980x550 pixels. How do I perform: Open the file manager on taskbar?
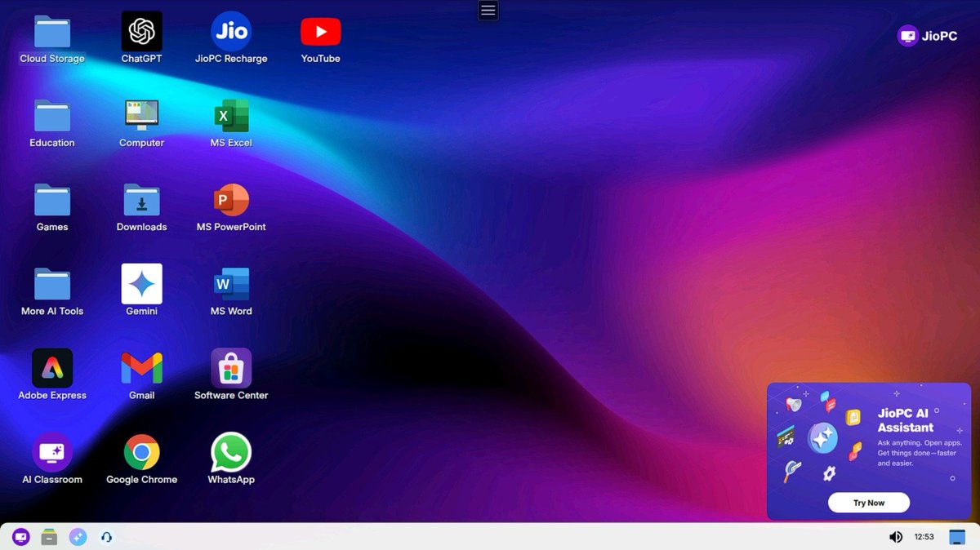point(49,537)
